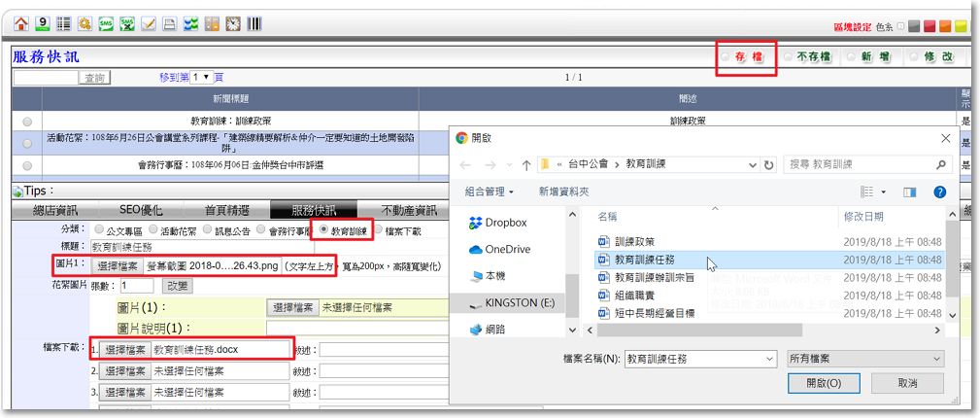
Task: Click the refresh icon beside the address bar
Action: tap(768, 164)
